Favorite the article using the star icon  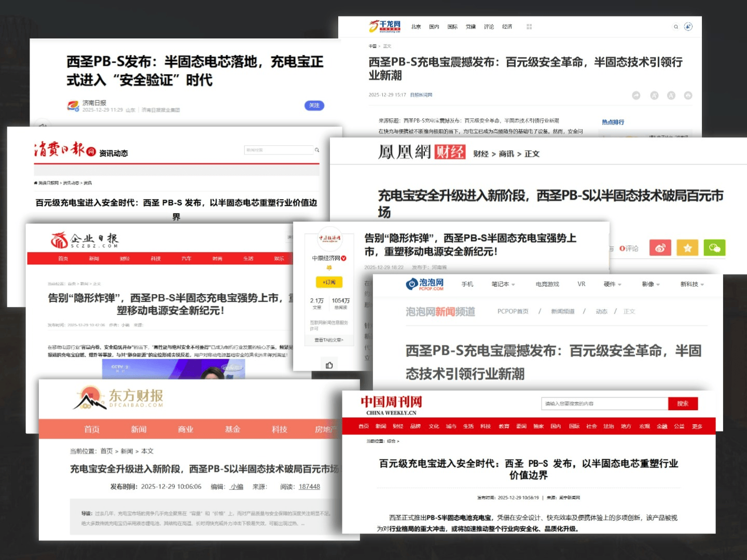(687, 248)
